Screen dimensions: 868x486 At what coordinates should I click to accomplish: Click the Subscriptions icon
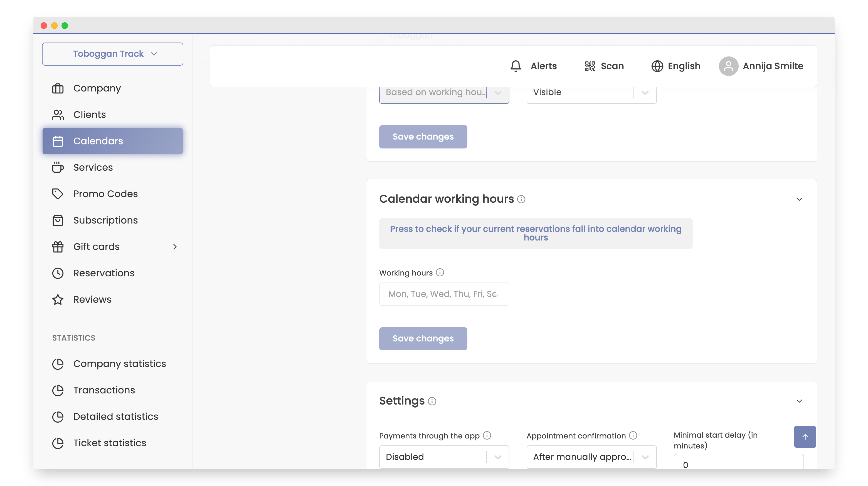coord(58,220)
